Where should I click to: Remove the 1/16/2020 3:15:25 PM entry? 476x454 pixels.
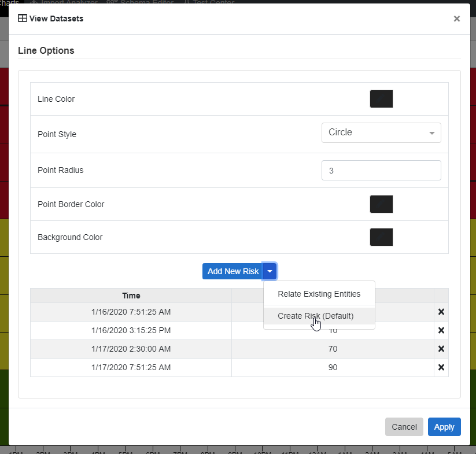click(x=441, y=330)
